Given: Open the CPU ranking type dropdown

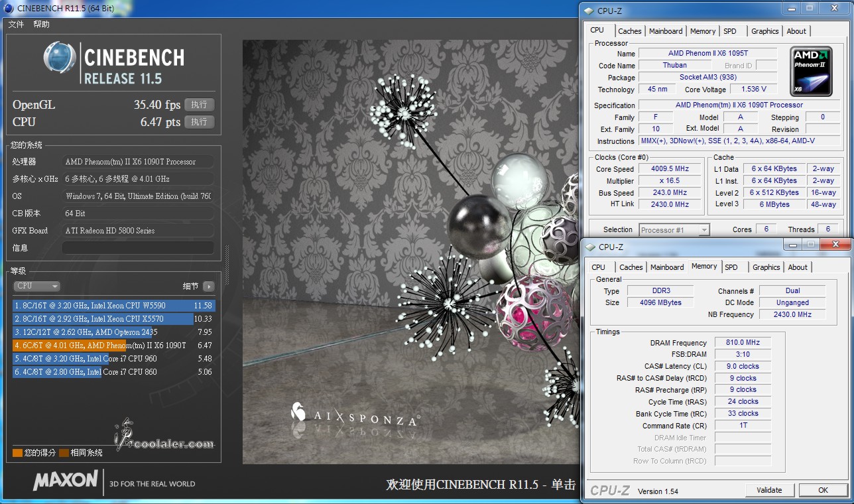Looking at the screenshot, I should click(37, 286).
